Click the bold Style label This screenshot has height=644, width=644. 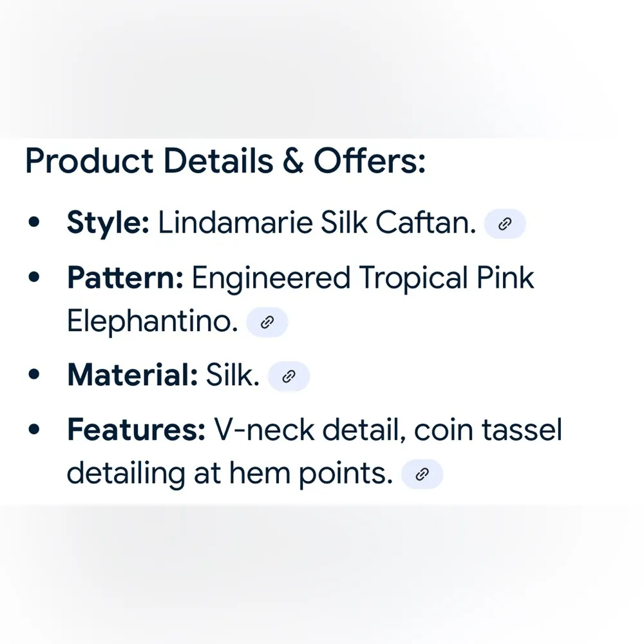point(108,223)
